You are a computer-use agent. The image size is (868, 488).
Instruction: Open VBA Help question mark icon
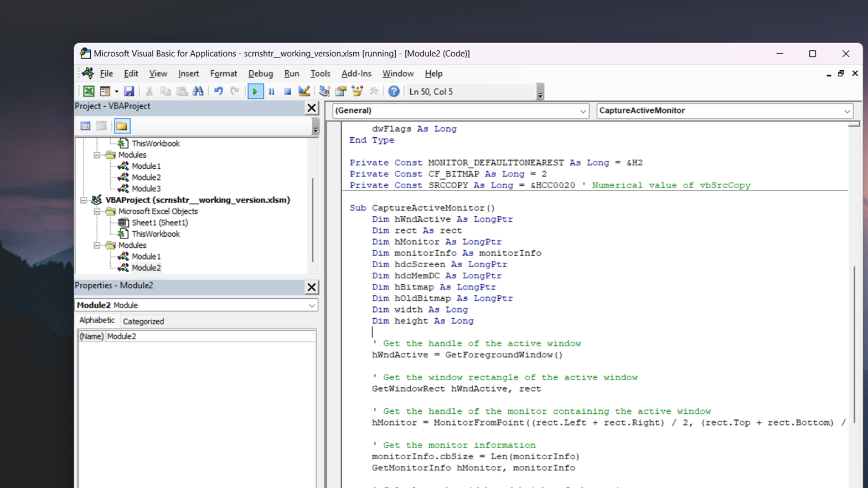[x=394, y=91]
